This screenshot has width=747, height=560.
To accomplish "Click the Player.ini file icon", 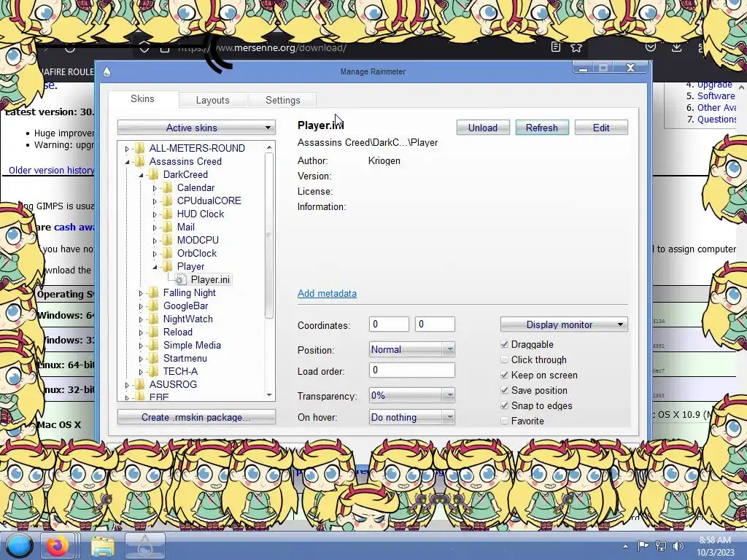I will click(x=180, y=279).
